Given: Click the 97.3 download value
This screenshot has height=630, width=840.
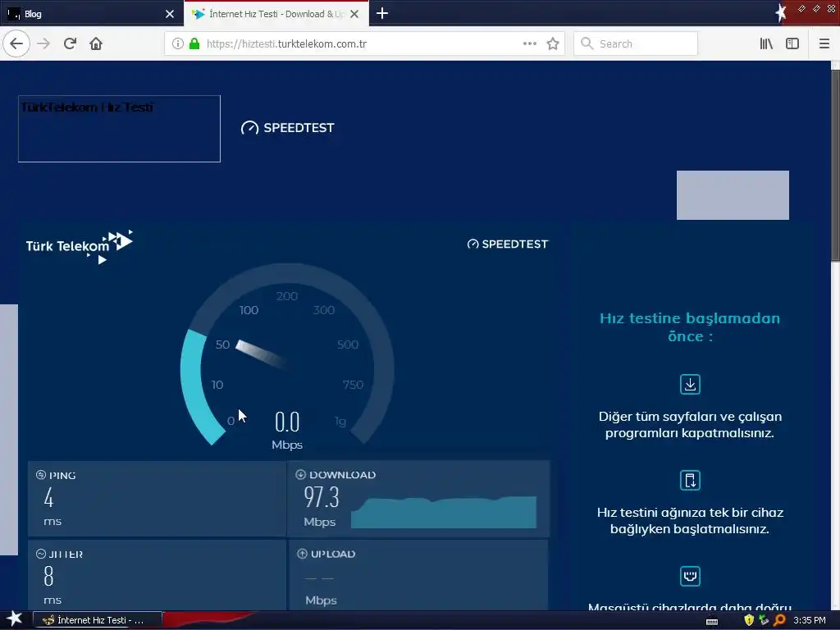Looking at the screenshot, I should click(x=322, y=497).
